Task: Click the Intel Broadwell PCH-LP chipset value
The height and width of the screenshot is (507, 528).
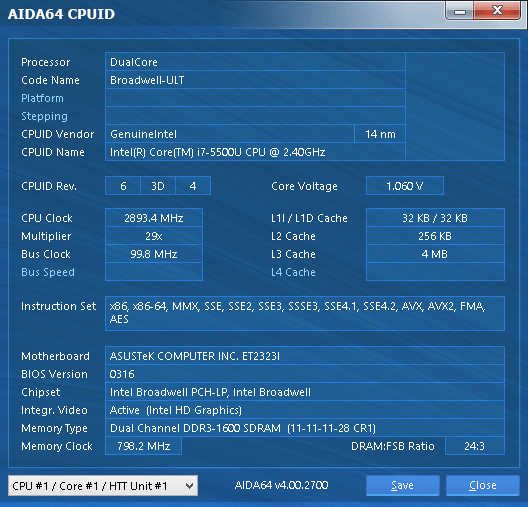Action: 305,392
